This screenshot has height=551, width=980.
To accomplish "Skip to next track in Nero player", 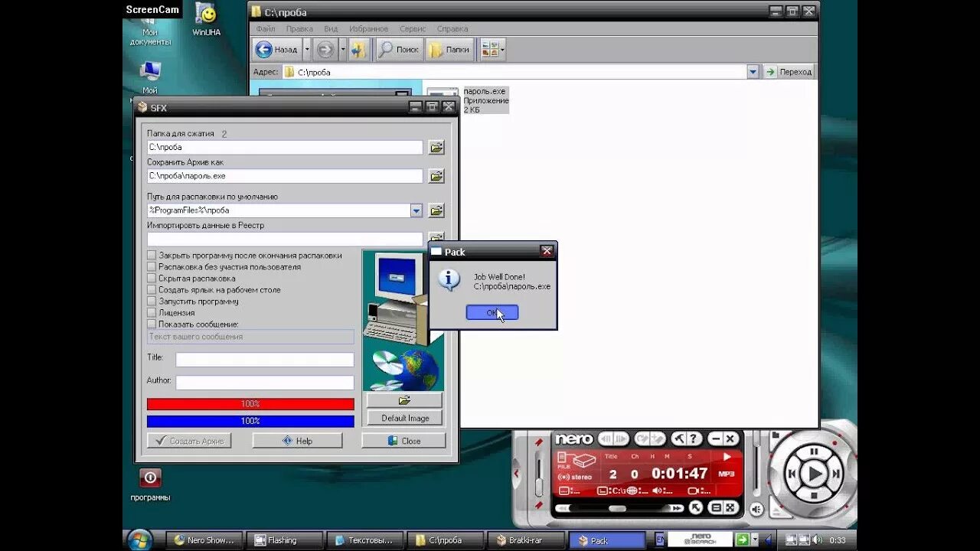I will (x=838, y=474).
